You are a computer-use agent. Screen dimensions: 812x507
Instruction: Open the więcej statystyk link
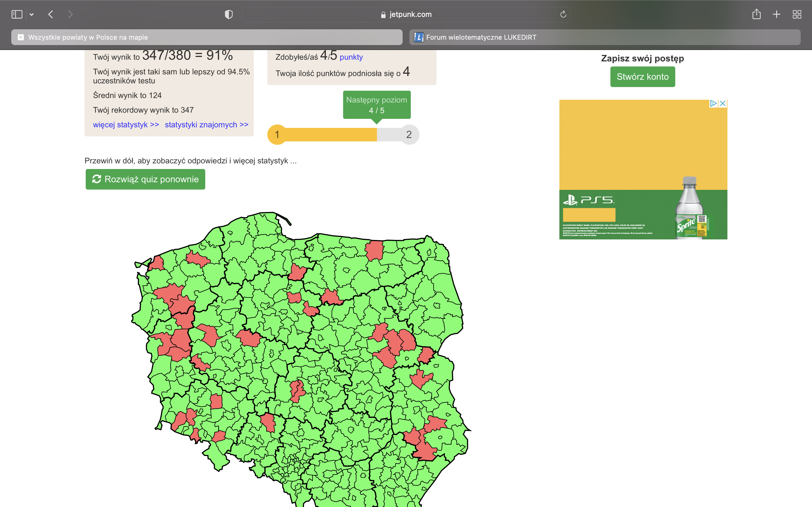(x=126, y=125)
